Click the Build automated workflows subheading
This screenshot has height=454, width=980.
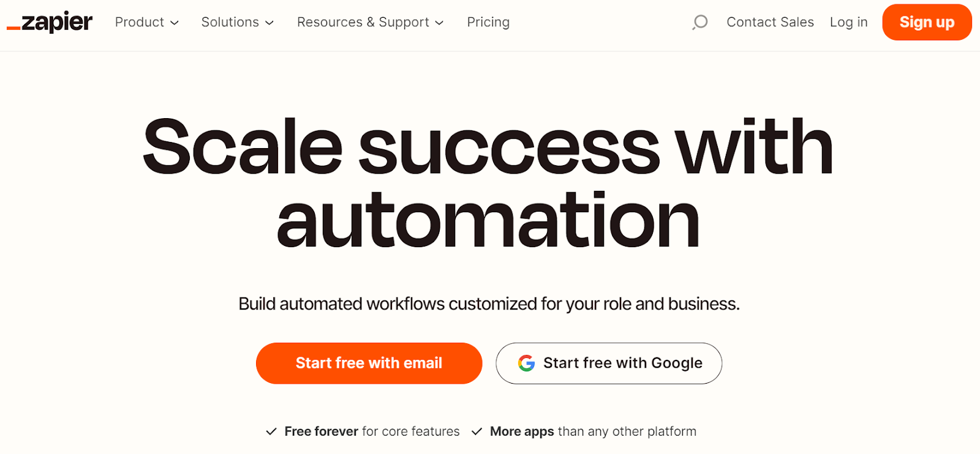pos(489,304)
